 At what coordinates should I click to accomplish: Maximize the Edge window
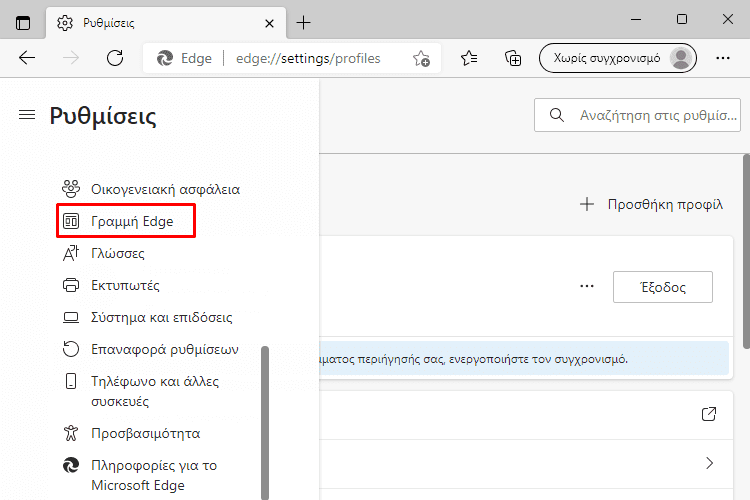point(682,19)
